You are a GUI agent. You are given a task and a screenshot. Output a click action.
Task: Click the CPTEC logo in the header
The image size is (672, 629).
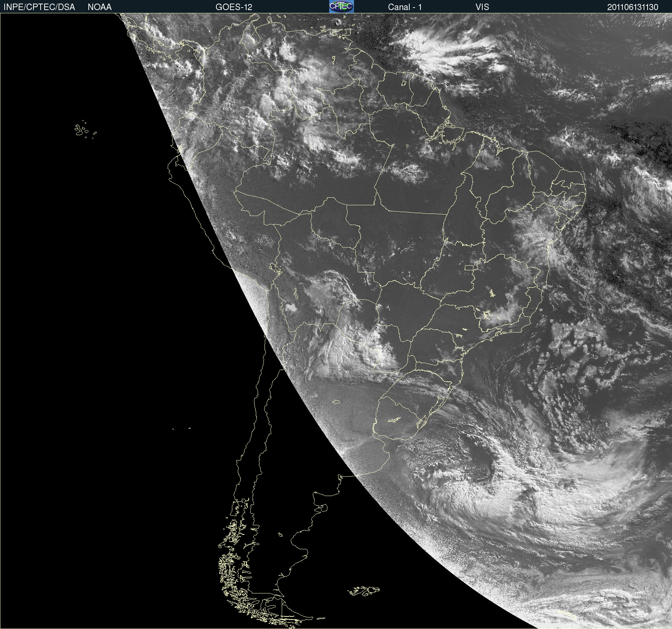coord(341,6)
